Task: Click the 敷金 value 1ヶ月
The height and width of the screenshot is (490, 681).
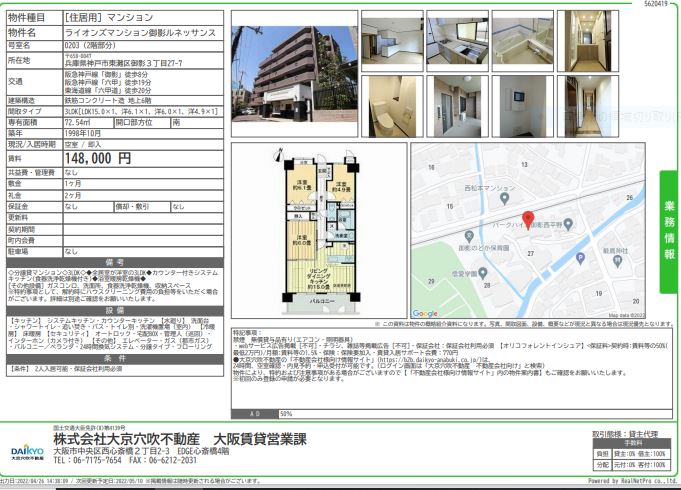Action: (73, 184)
